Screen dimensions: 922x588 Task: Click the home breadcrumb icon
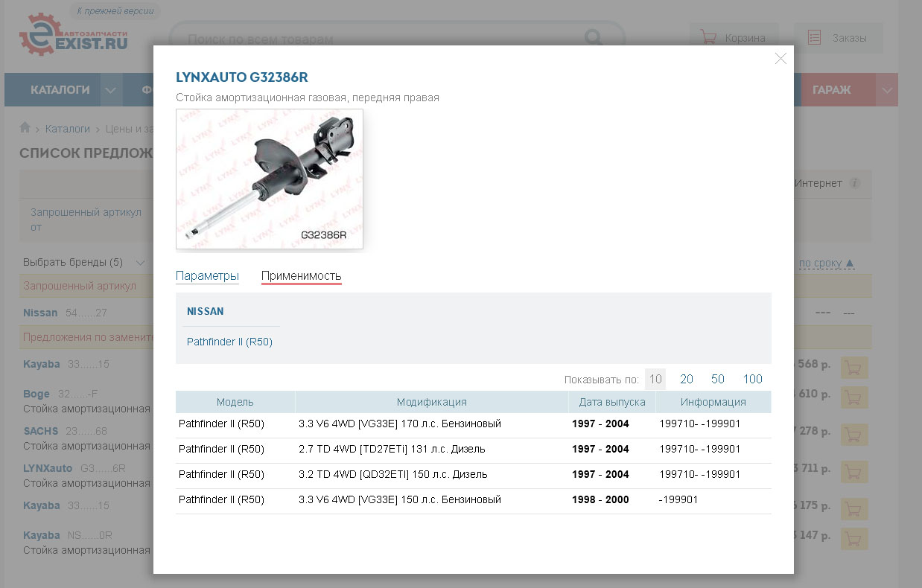25,128
